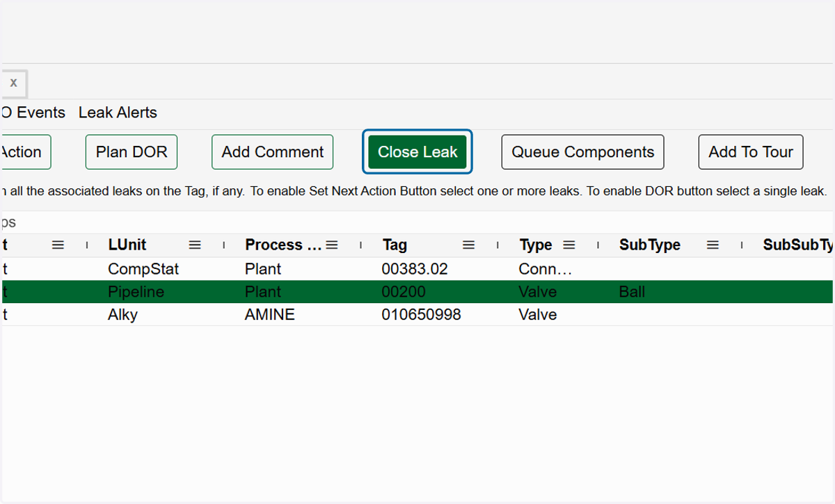835x504 pixels.
Task: Switch to Leak Alerts tab
Action: point(118,113)
